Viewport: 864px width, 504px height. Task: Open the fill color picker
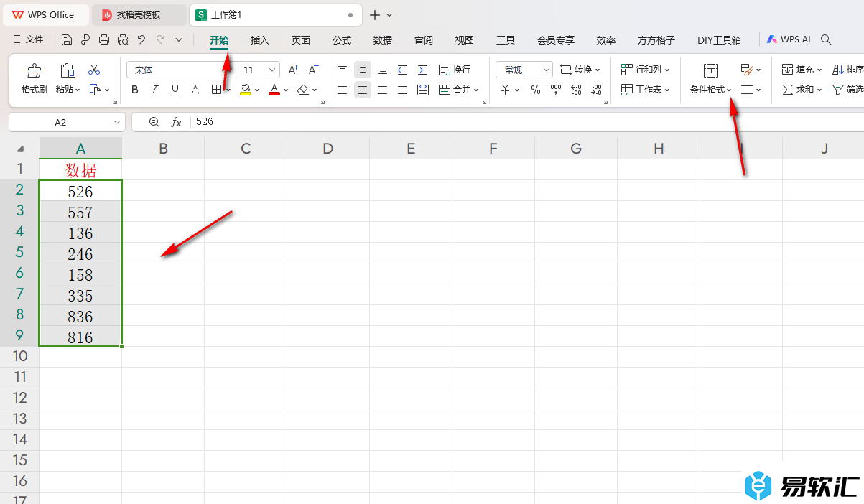click(x=246, y=90)
